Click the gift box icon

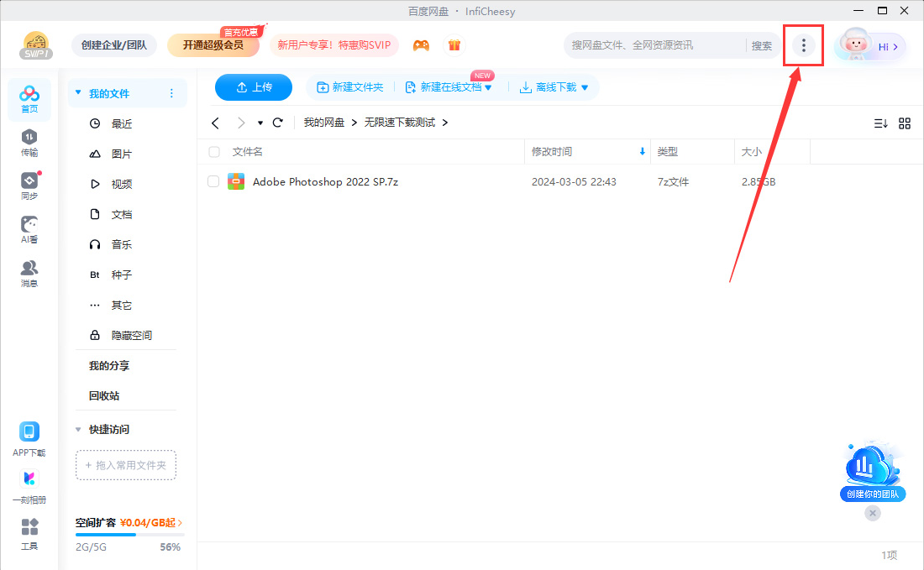[454, 45]
